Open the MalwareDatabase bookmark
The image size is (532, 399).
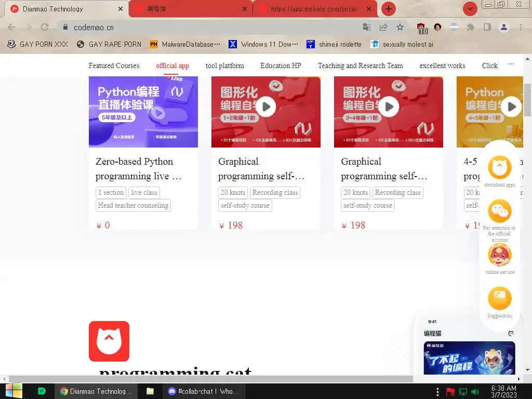(x=185, y=45)
